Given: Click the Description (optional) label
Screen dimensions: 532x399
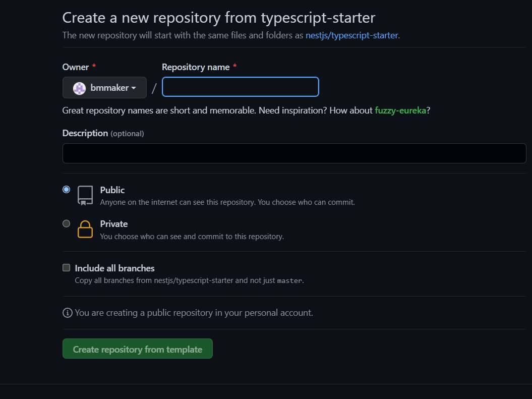Looking at the screenshot, I should 103,133.
